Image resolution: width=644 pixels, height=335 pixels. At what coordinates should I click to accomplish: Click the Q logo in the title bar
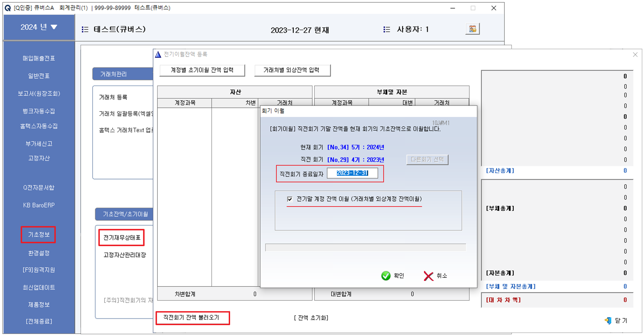[x=7, y=8]
